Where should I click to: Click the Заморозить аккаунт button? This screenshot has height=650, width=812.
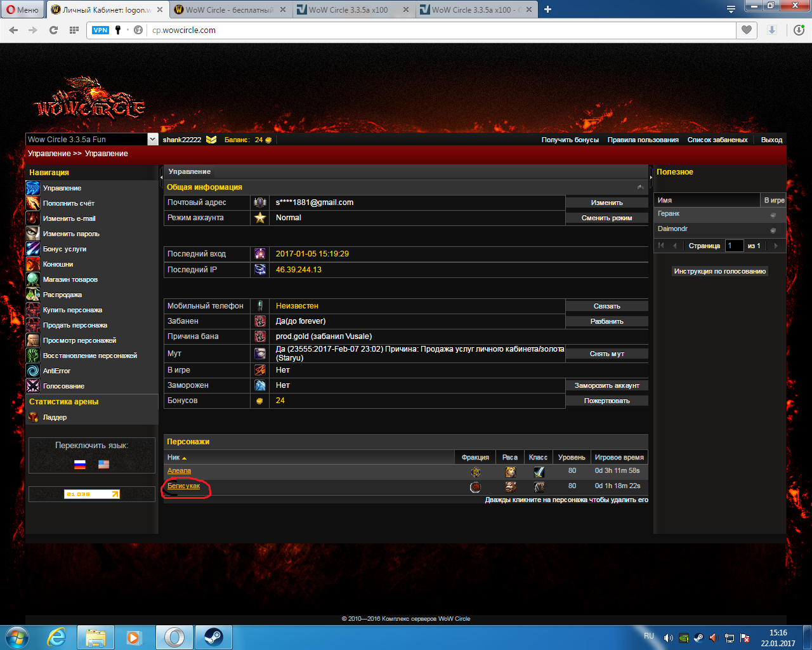(606, 385)
